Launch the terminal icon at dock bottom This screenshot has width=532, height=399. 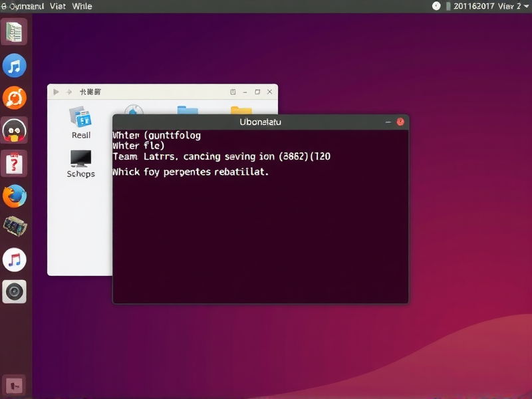point(15,384)
